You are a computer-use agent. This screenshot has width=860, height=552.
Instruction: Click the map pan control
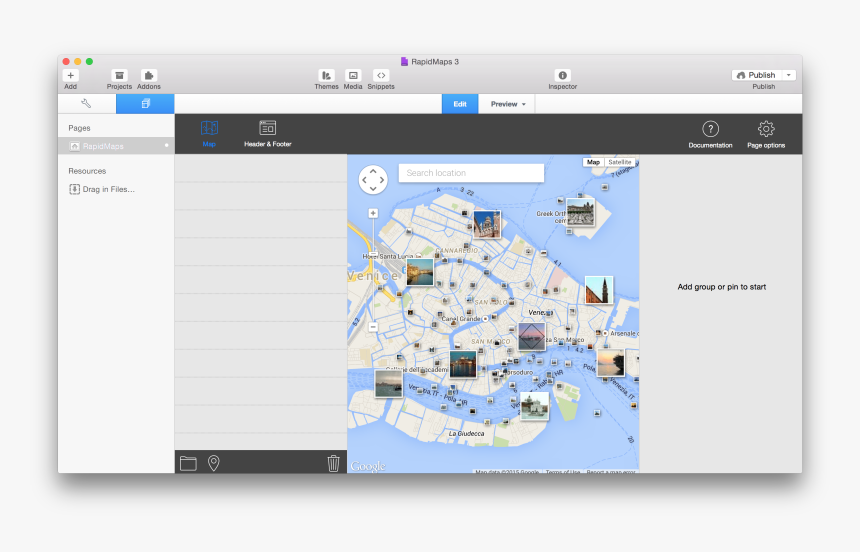tap(373, 180)
